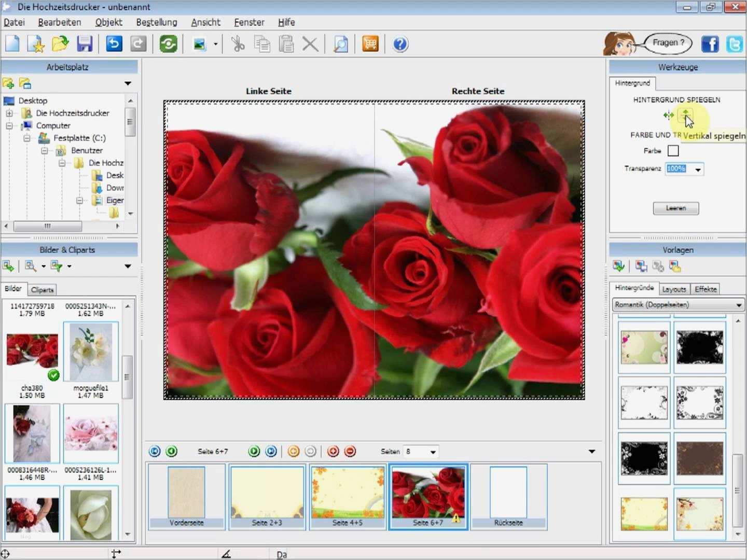Viewport: 747px width, 560px height.
Task: Open the Seiten count dropdown
Action: (433, 452)
